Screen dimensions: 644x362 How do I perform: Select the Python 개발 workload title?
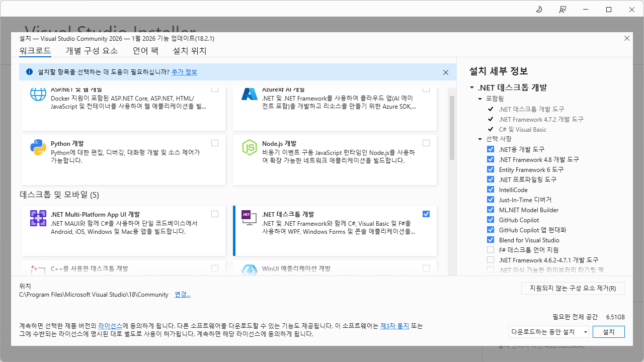click(x=67, y=144)
